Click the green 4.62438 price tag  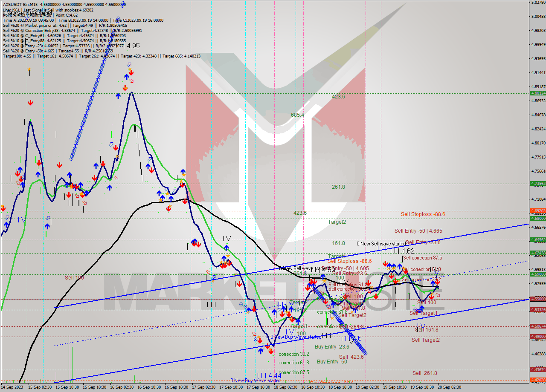(537, 253)
